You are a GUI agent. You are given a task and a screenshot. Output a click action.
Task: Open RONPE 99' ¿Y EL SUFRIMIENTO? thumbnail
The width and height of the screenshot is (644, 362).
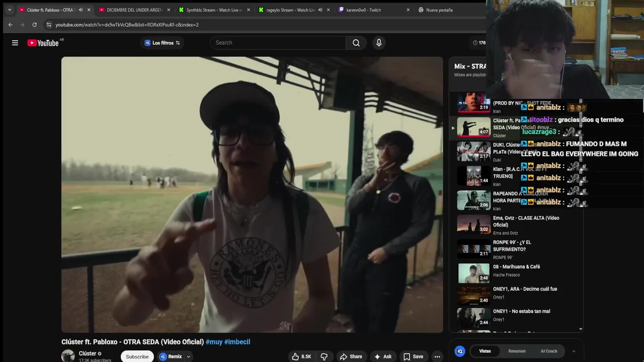(473, 249)
